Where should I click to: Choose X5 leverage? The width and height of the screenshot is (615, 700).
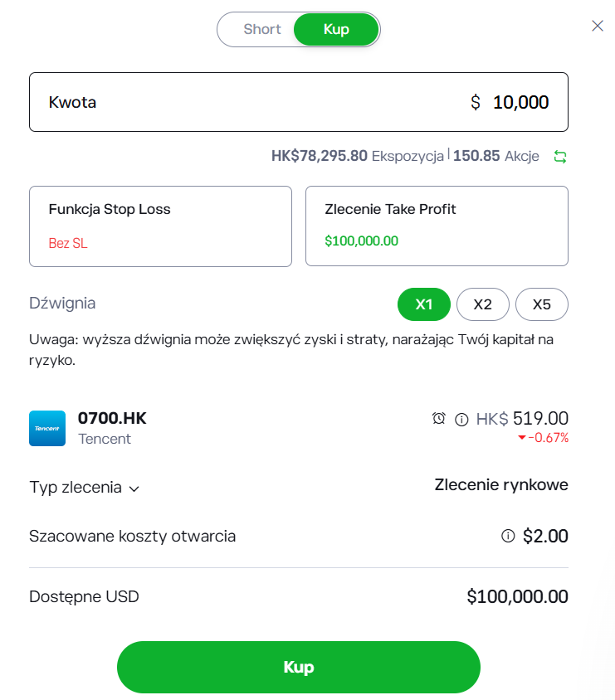[541, 304]
